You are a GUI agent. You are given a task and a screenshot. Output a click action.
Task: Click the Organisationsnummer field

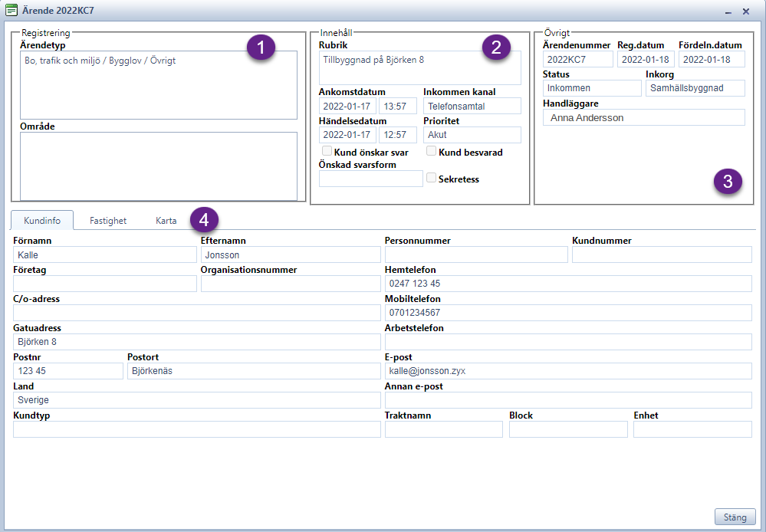pyautogui.click(x=291, y=284)
